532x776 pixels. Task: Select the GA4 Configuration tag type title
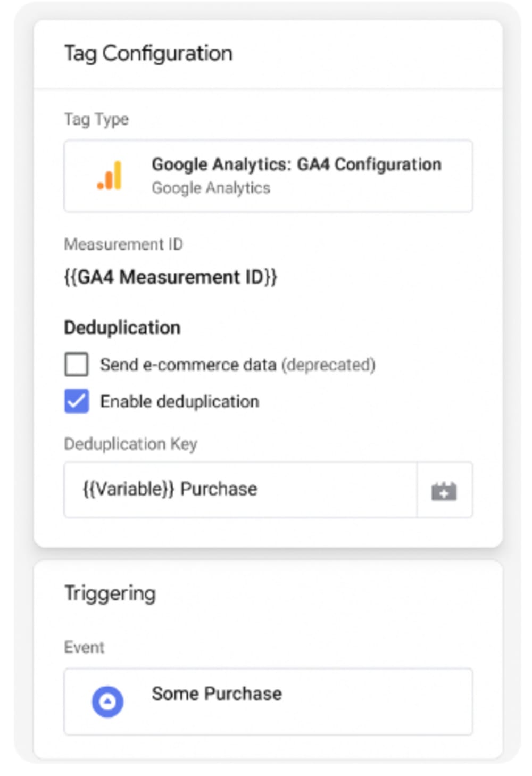tap(296, 164)
